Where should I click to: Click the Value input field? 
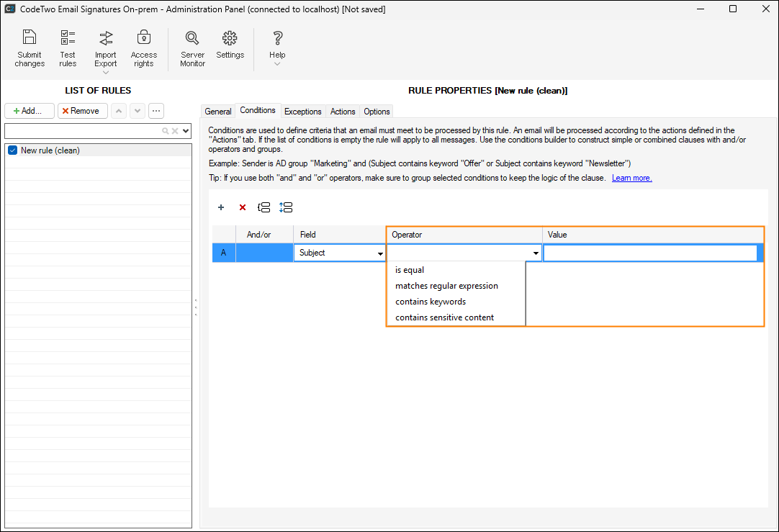click(x=649, y=253)
